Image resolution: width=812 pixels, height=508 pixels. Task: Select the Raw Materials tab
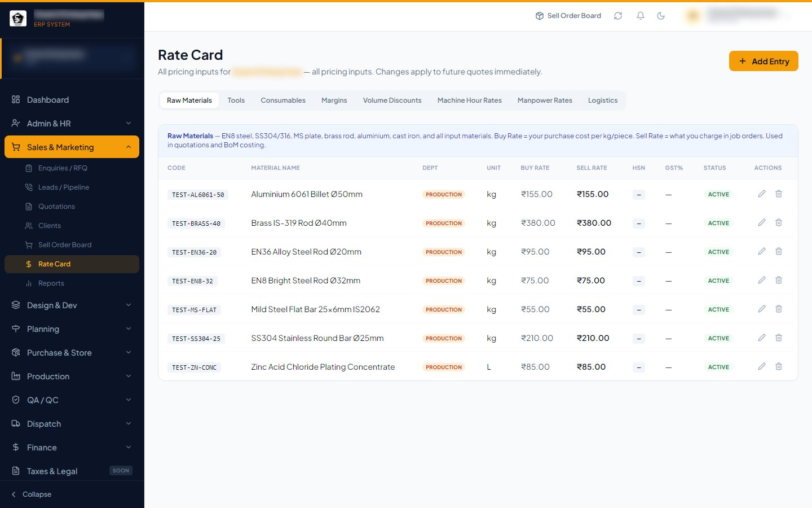pyautogui.click(x=189, y=100)
